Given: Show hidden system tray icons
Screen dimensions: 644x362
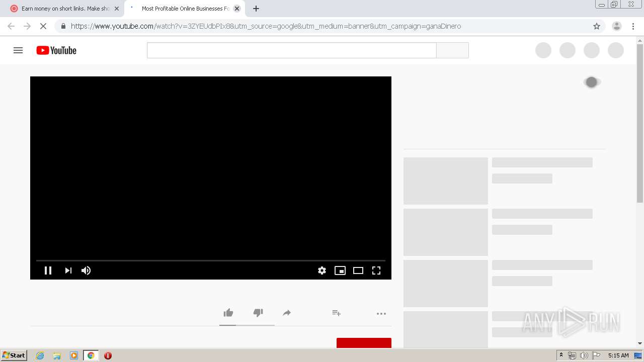Looking at the screenshot, I should point(561,355).
